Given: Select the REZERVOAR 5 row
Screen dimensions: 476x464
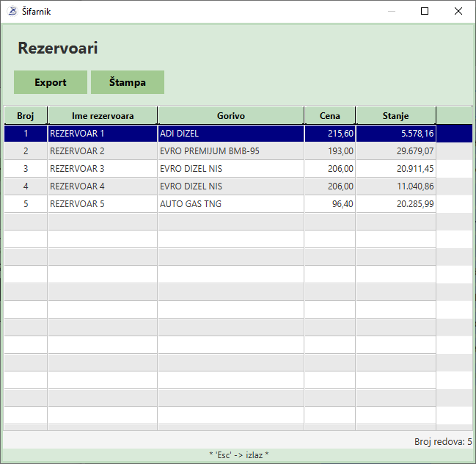Looking at the screenshot, I should (103, 204).
